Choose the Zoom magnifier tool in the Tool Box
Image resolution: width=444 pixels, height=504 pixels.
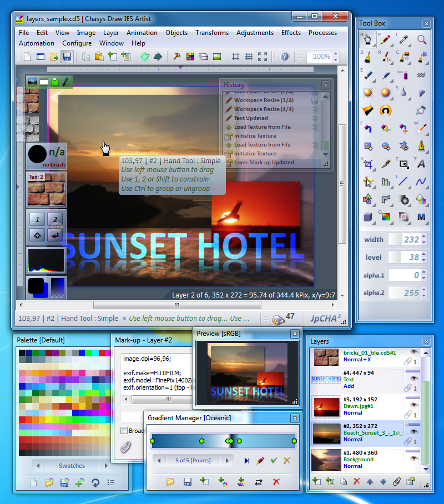[x=421, y=39]
